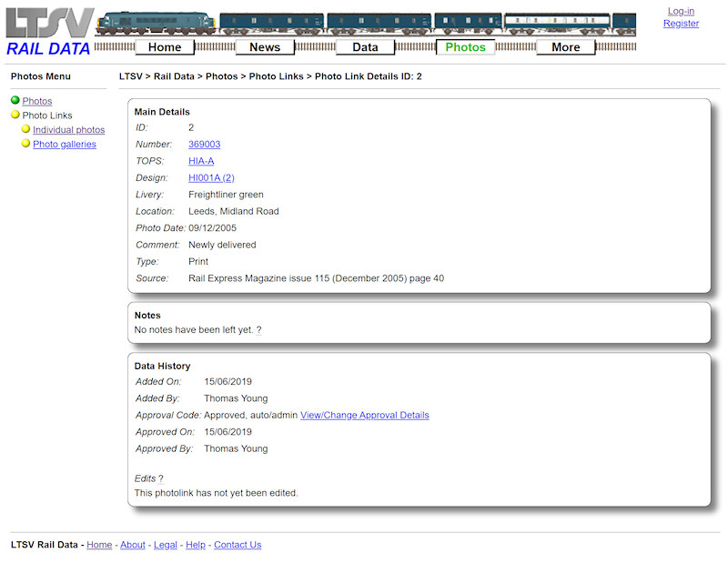
Task: Open the HI001A (2) design link
Action: click(210, 177)
